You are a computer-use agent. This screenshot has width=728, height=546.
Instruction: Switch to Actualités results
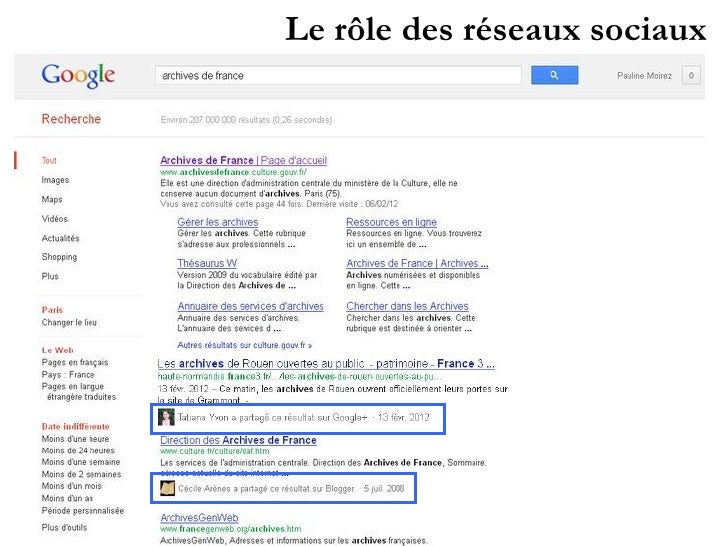[60, 238]
